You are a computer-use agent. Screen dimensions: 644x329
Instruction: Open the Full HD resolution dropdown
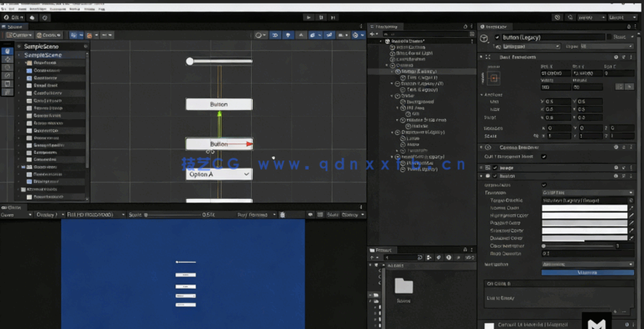point(96,215)
